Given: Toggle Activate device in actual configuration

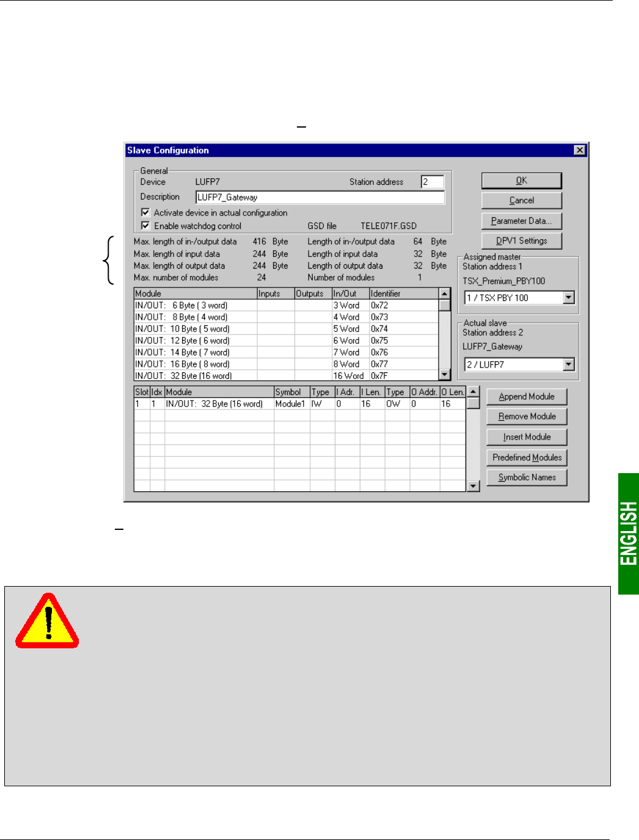Looking at the screenshot, I should click(145, 212).
